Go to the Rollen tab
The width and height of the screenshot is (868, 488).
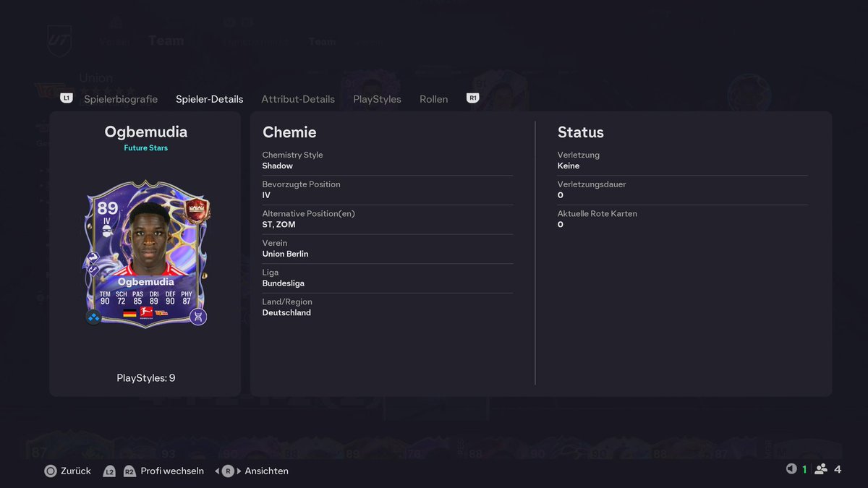(434, 99)
